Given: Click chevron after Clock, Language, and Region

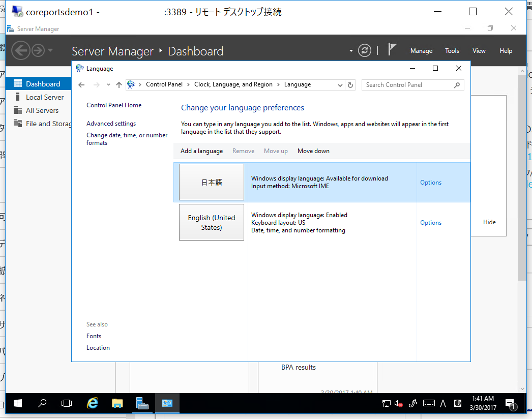Looking at the screenshot, I should coord(278,85).
